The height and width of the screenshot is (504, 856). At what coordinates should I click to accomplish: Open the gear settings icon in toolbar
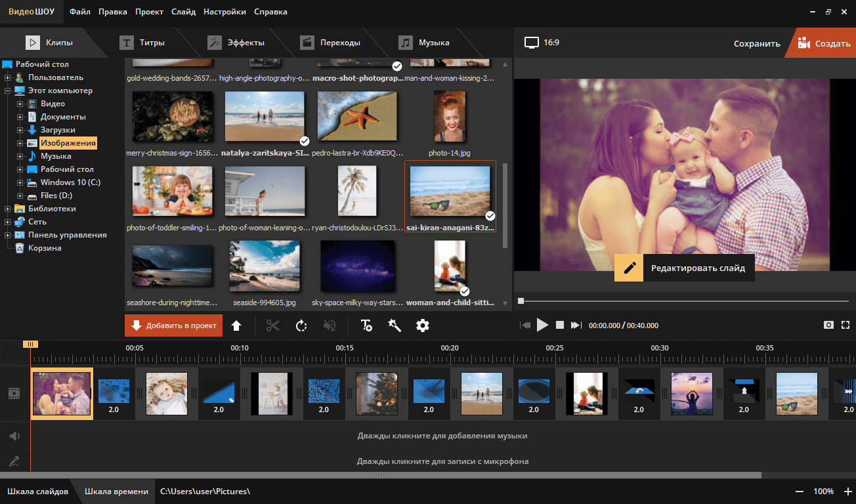pyautogui.click(x=423, y=325)
